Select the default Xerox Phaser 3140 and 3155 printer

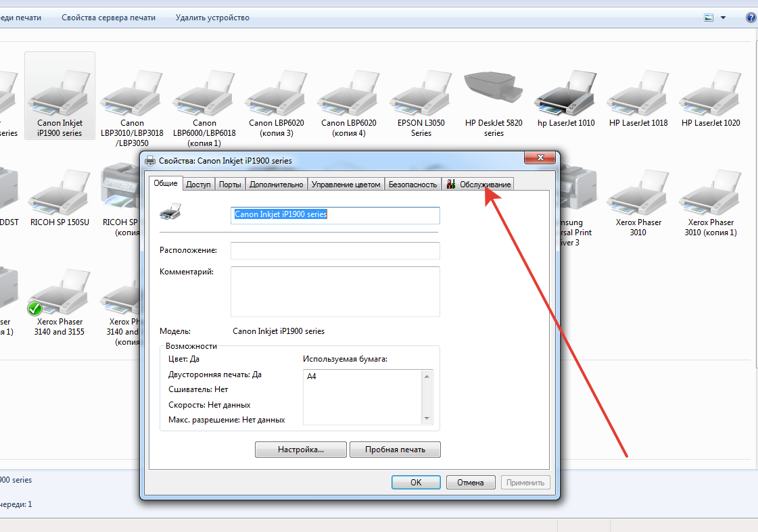(x=60, y=301)
